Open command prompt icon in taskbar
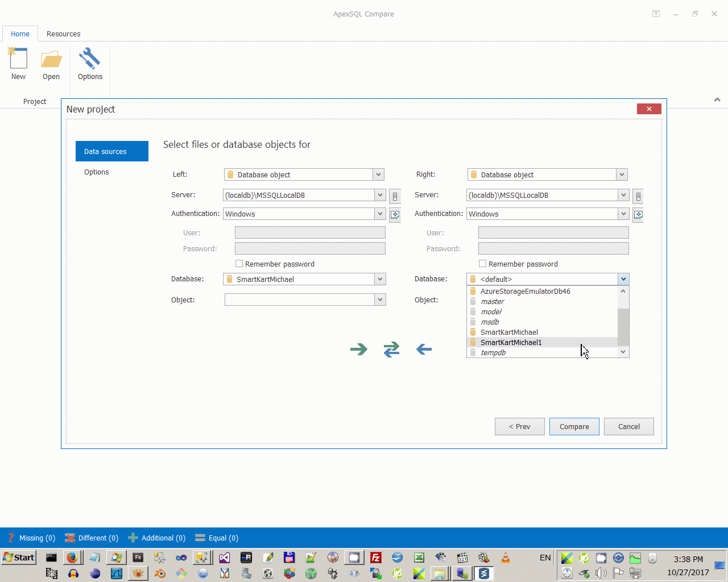 click(51, 558)
